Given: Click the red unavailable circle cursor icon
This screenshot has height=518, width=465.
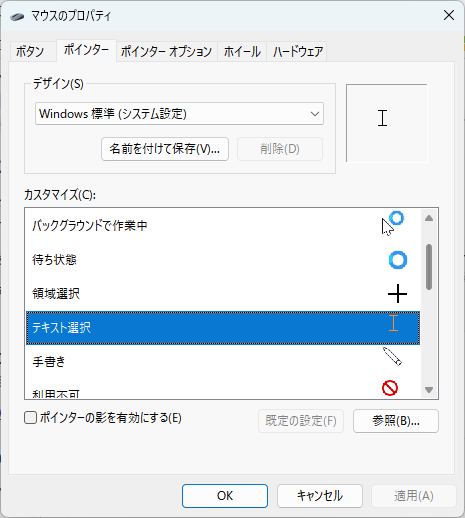Looking at the screenshot, I should (x=390, y=388).
